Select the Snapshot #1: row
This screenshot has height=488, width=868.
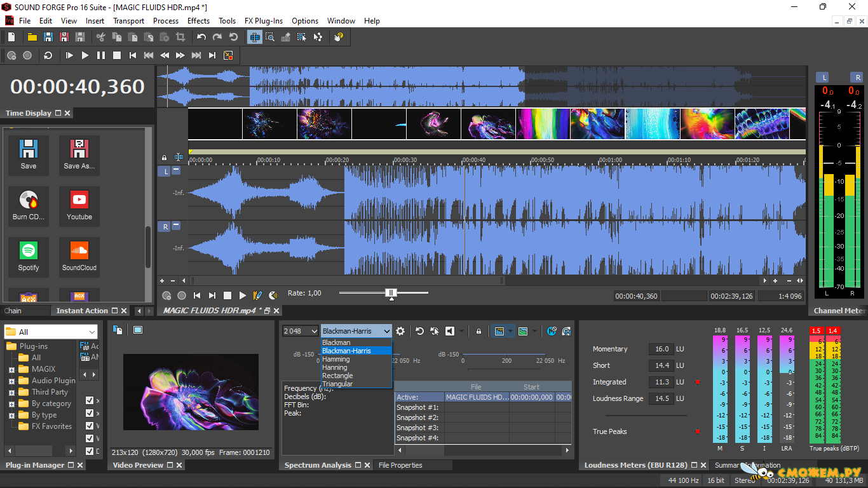(483, 407)
